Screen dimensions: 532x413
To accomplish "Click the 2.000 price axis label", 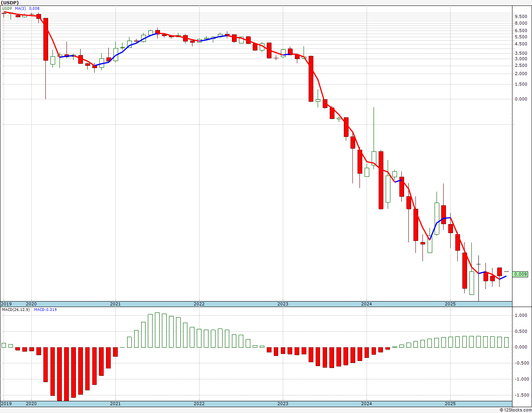I will tap(521, 74).
